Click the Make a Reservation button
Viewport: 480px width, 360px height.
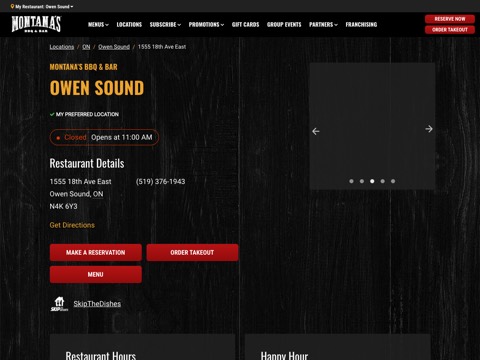(x=96, y=252)
